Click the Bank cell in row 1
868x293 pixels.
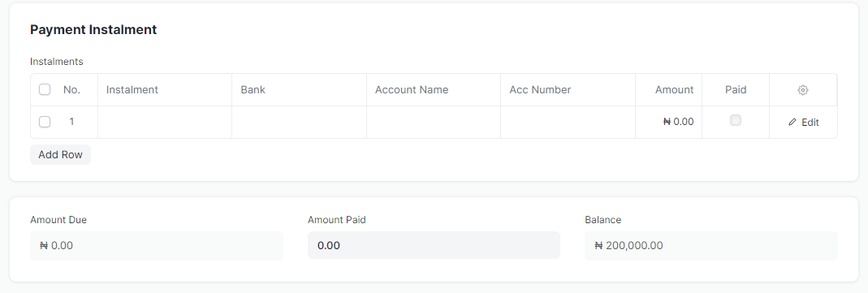pos(299,123)
